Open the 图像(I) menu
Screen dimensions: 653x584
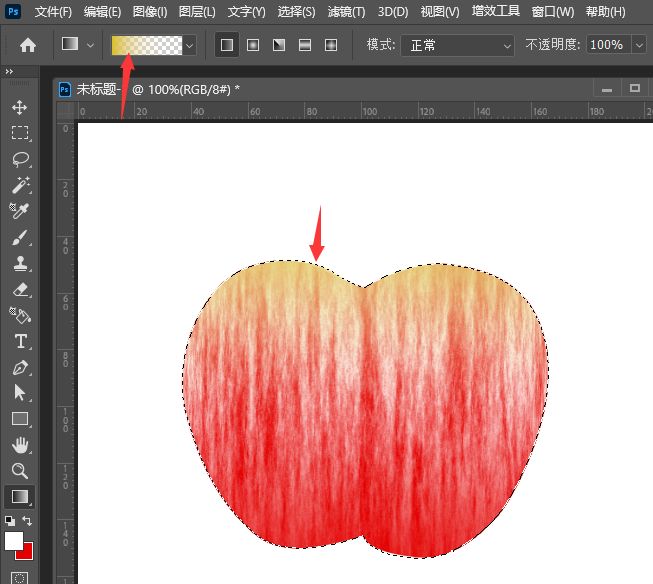coord(150,12)
